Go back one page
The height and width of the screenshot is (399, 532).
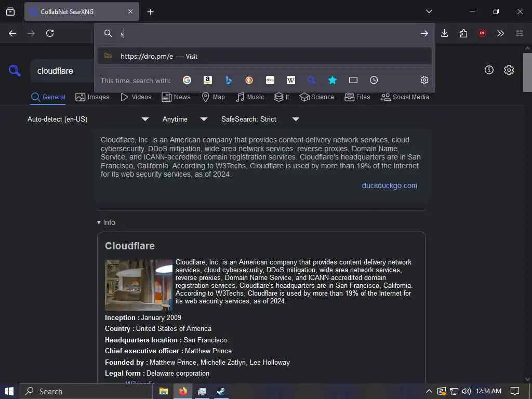coord(12,33)
